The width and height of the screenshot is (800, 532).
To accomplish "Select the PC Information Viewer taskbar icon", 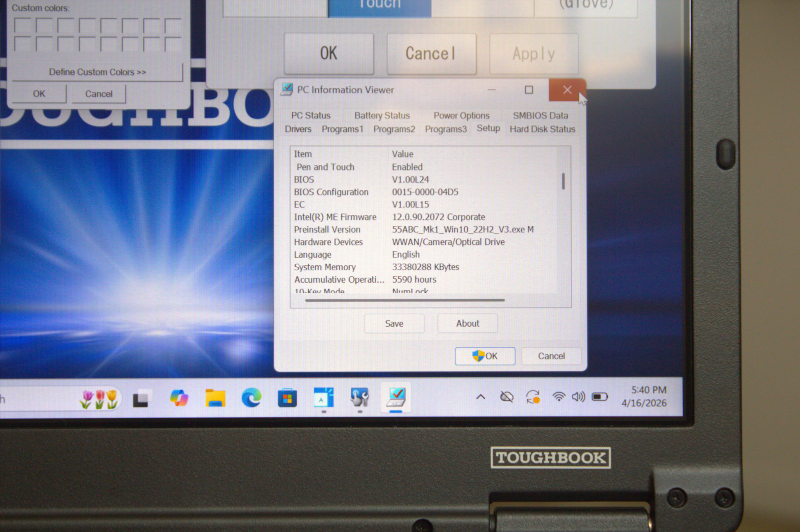I will click(396, 398).
